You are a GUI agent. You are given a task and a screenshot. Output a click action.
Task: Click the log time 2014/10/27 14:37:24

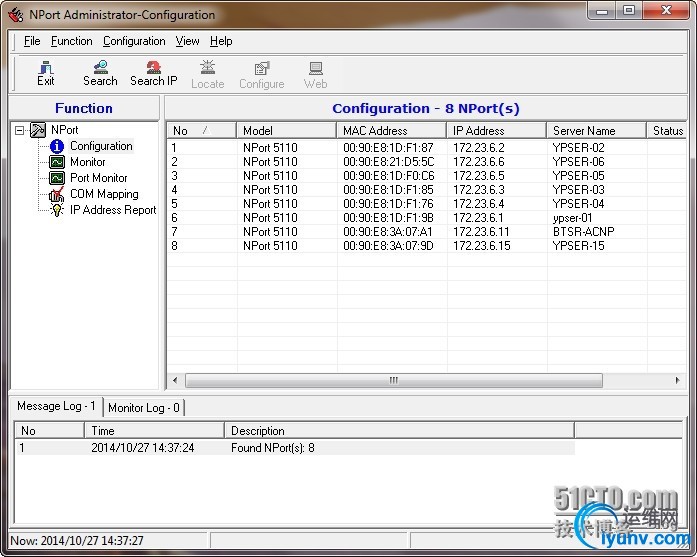pyautogui.click(x=143, y=448)
